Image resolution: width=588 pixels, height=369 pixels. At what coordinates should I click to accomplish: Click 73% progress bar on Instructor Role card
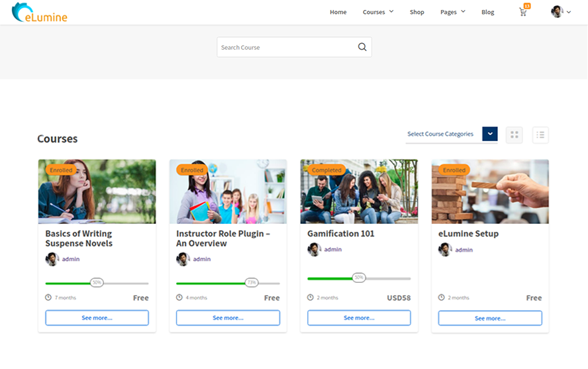click(x=228, y=283)
